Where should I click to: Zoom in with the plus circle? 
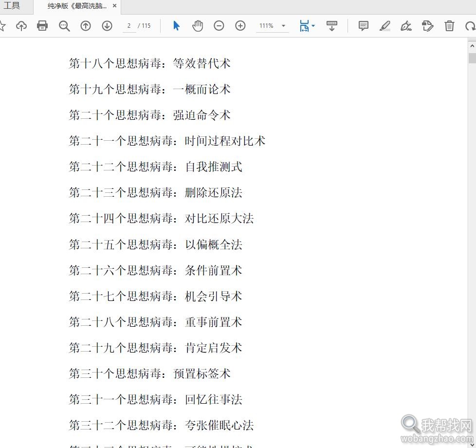click(x=240, y=26)
